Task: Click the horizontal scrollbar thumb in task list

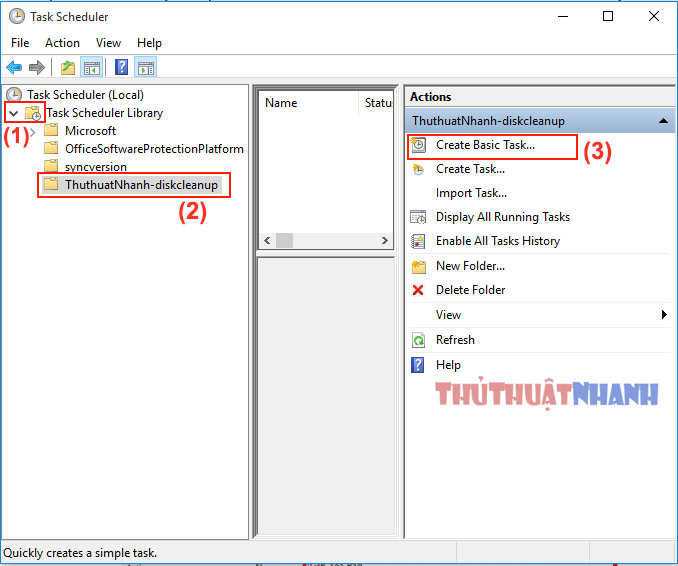Action: 285,240
